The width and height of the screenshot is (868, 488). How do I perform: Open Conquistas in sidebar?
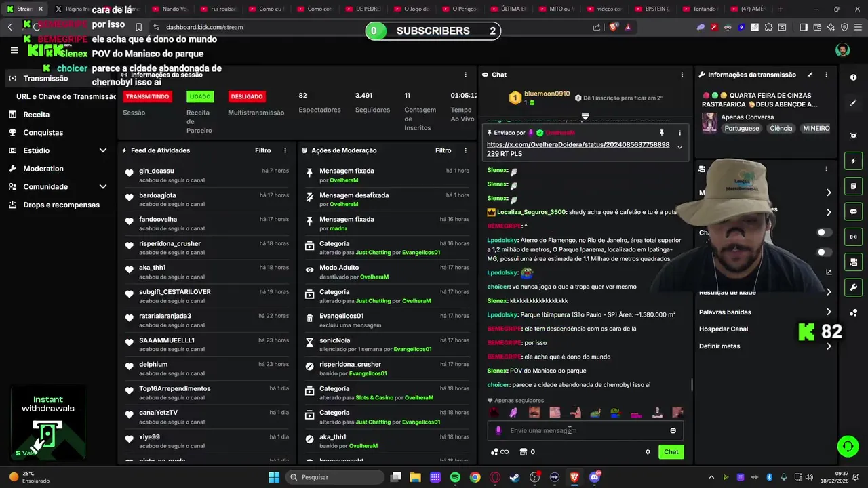pyautogui.click(x=43, y=133)
